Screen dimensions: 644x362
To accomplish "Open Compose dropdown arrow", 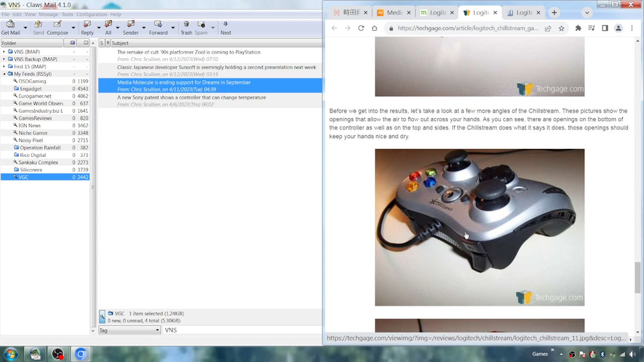I will [x=73, y=28].
